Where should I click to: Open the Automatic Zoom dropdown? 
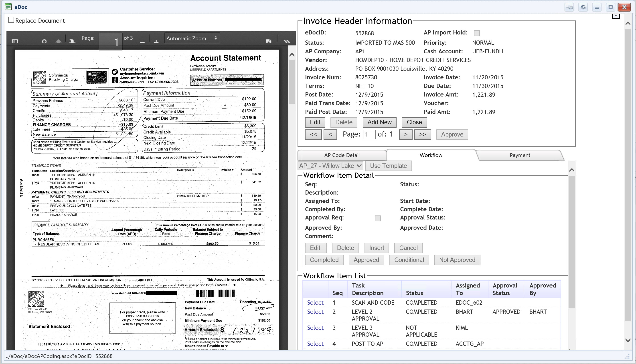pos(192,38)
